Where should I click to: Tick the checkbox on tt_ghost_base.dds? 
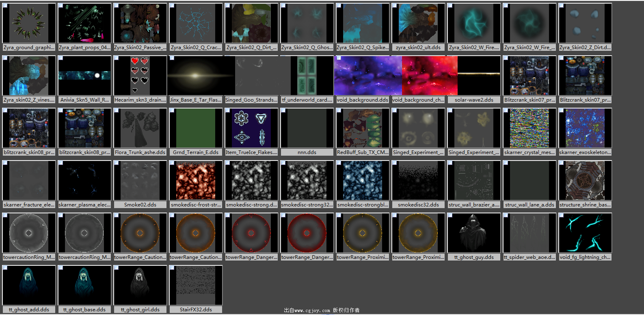[61, 268]
